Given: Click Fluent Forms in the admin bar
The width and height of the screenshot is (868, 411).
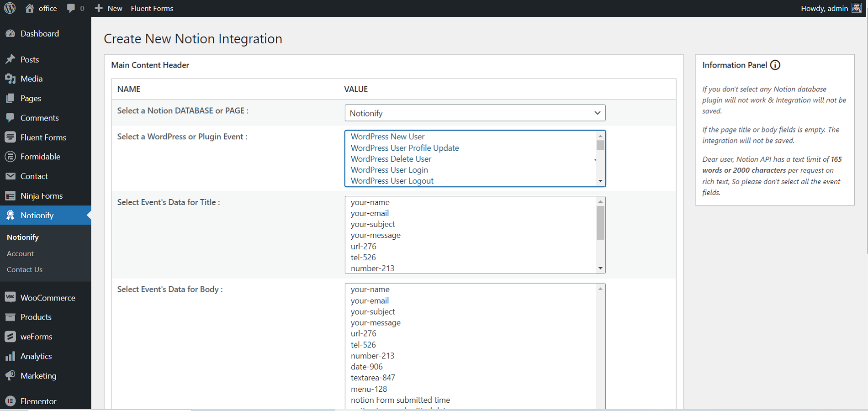Looking at the screenshot, I should [x=152, y=8].
